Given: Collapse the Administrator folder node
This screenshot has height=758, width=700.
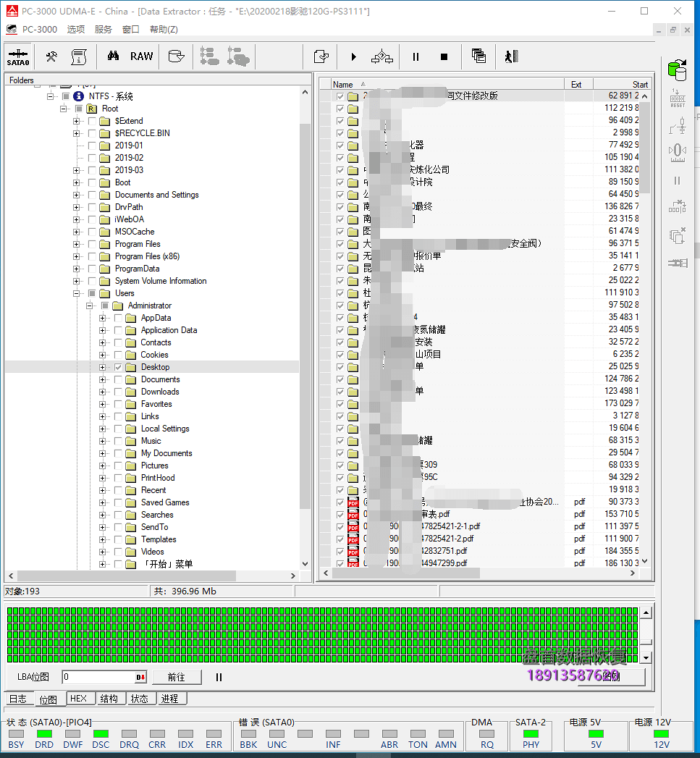Looking at the screenshot, I should [90, 306].
